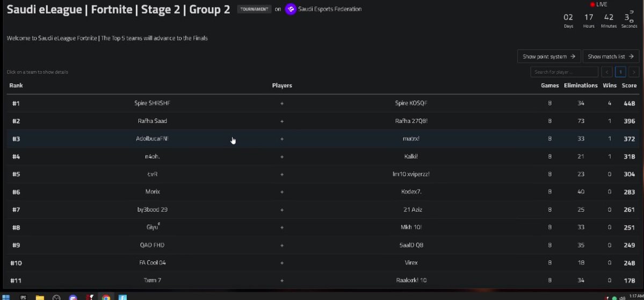
Task: Launch Epic Games Launcher from taskbar
Action: [23, 297]
